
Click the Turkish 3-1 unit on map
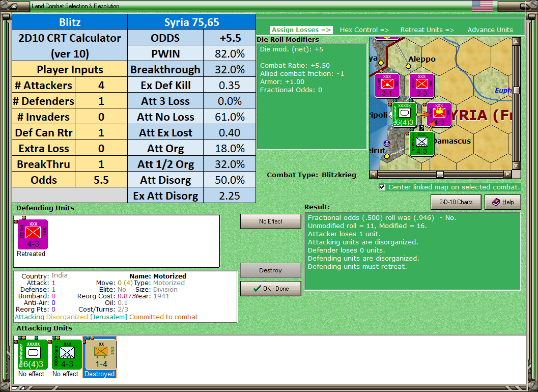click(x=387, y=86)
